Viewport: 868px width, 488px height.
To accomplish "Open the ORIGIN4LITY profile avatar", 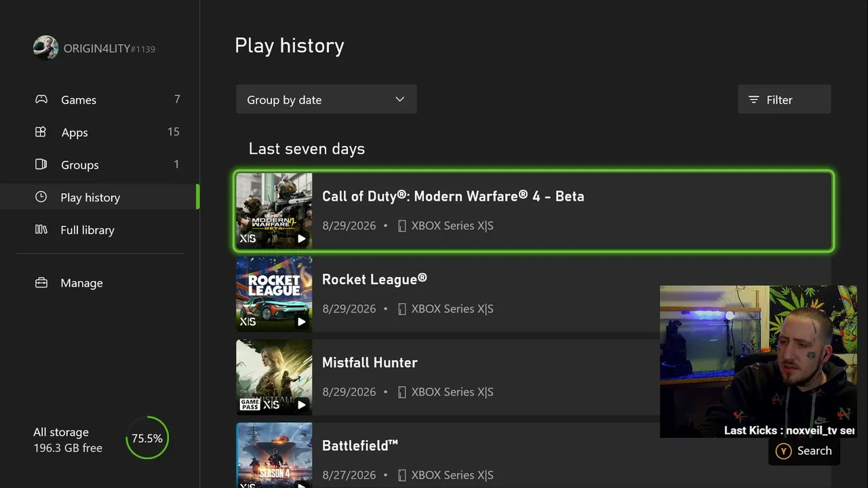I will point(45,48).
